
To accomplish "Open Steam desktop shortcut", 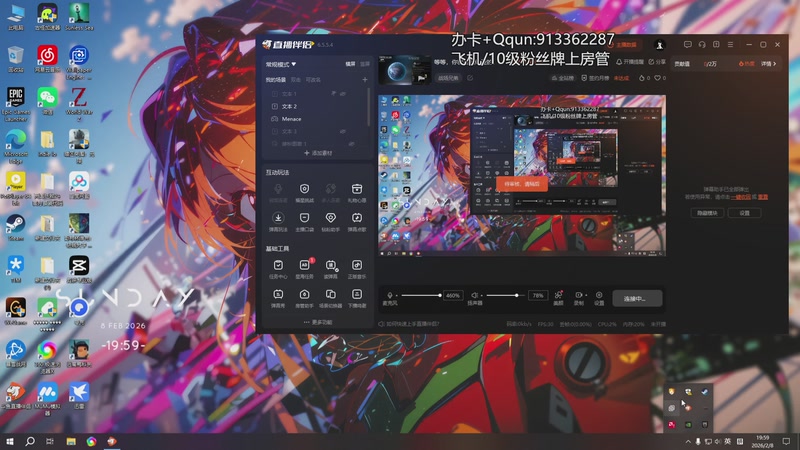I will (15, 227).
